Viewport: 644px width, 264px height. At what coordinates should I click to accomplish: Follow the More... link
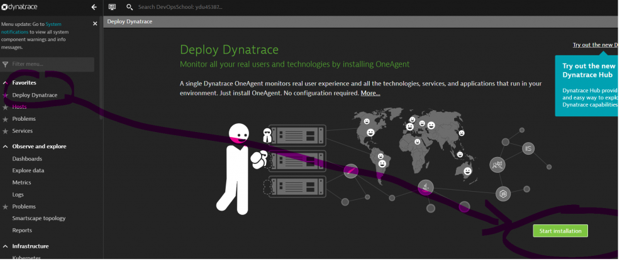[370, 93]
